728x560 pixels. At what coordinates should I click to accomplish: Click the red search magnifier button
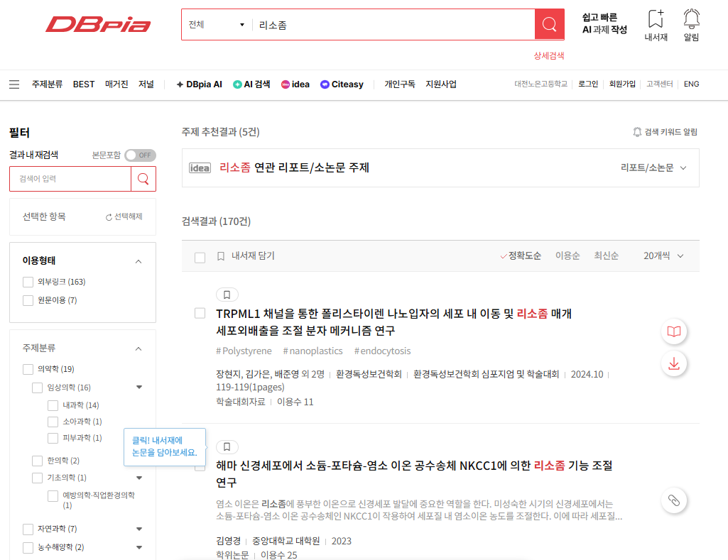point(548,24)
